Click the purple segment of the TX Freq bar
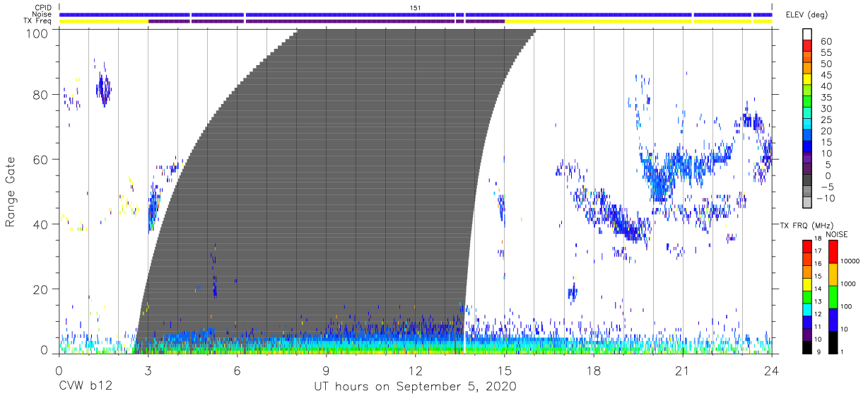This screenshot has width=868, height=401. (327, 21)
